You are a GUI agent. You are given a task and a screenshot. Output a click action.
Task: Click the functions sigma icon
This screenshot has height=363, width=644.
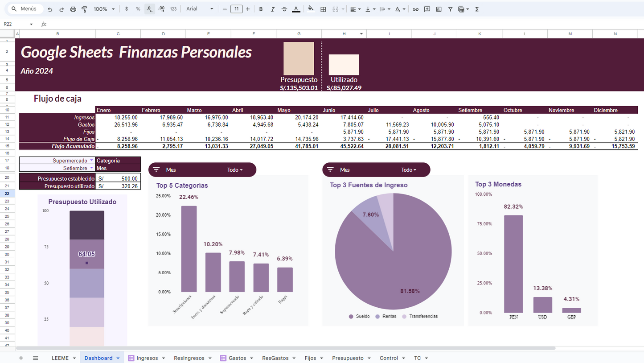coord(477,9)
